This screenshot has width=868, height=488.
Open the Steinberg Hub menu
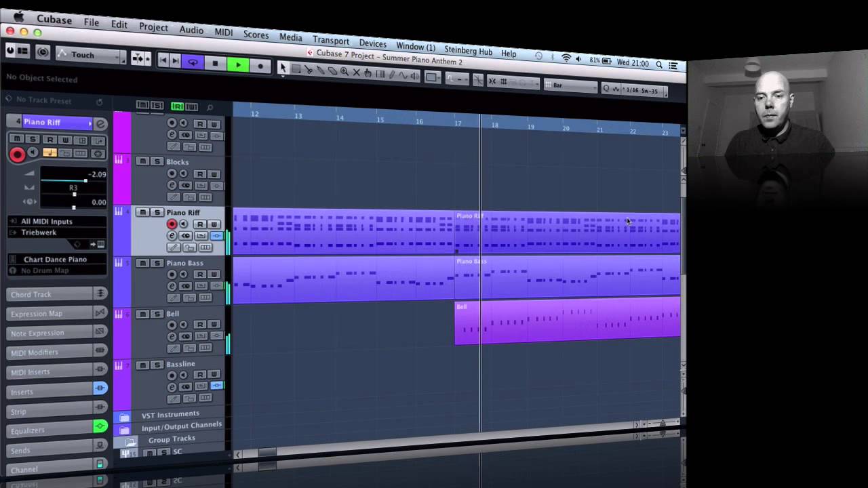tap(469, 50)
